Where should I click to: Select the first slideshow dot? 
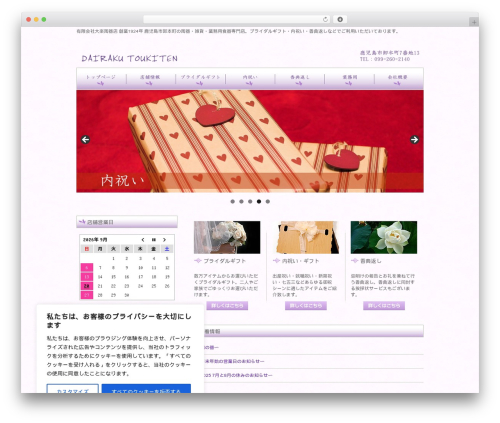tap(233, 201)
